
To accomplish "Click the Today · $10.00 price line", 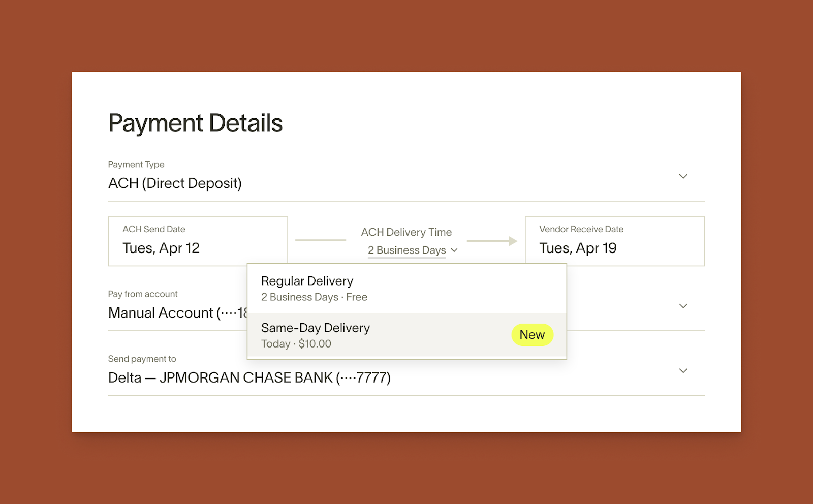I will 296,344.
